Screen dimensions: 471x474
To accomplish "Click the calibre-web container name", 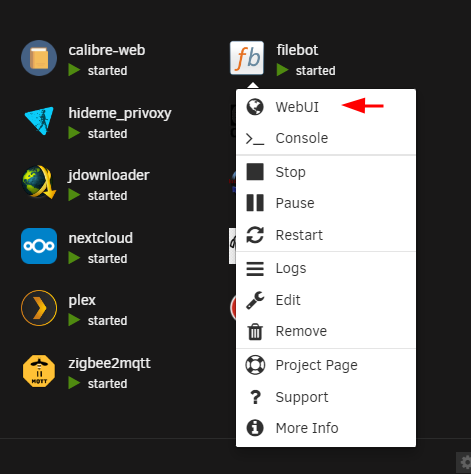I will pos(107,50).
